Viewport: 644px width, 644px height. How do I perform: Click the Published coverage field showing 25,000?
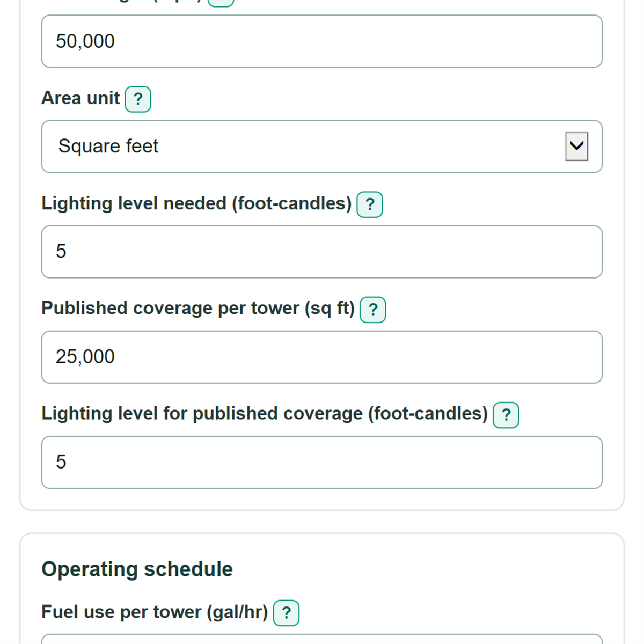322,357
